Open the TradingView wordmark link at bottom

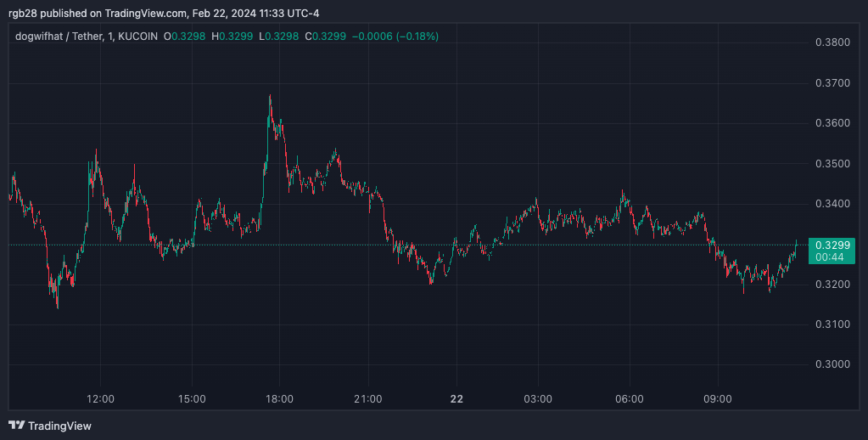pyautogui.click(x=59, y=426)
